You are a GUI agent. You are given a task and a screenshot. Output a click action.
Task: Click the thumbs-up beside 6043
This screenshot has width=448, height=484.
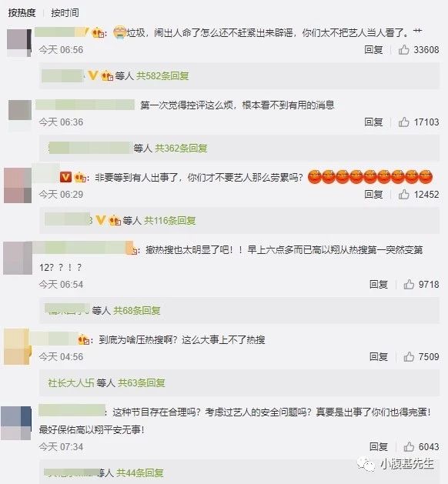point(409,446)
